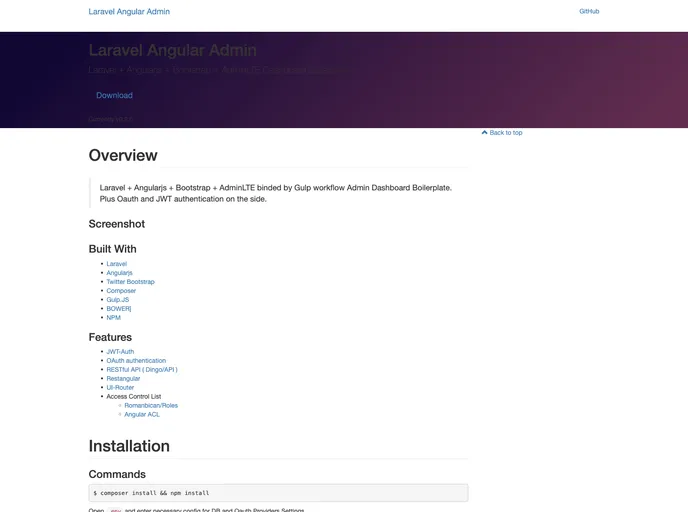Screen dimensions: 688x512
Task: Open the Angular ACL link
Action: tap(142, 414)
